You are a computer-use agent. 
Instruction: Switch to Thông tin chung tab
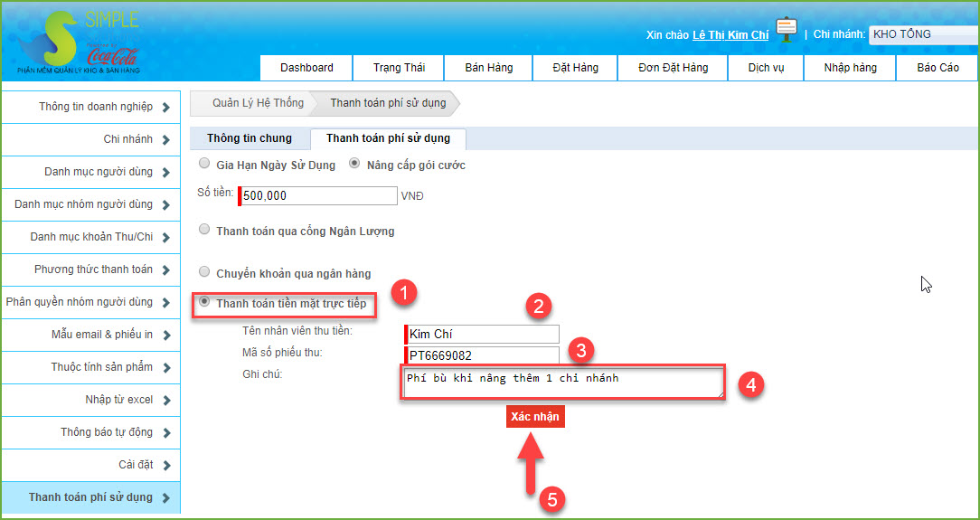point(250,138)
